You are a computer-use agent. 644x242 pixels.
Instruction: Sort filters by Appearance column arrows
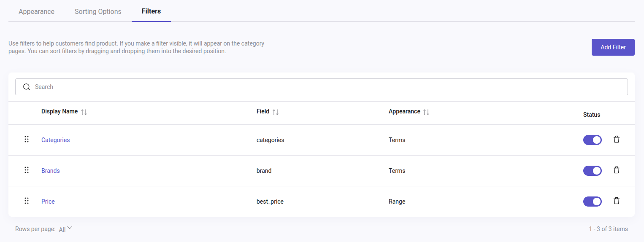point(426,112)
